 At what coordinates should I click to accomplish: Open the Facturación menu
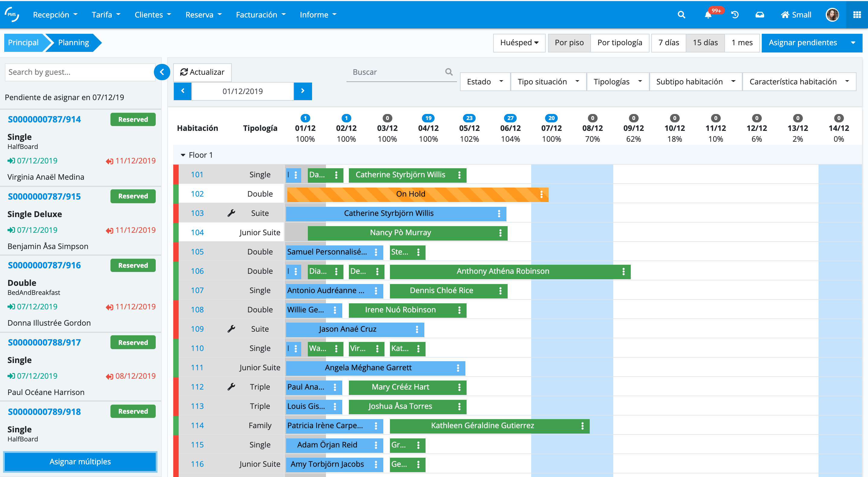260,15
